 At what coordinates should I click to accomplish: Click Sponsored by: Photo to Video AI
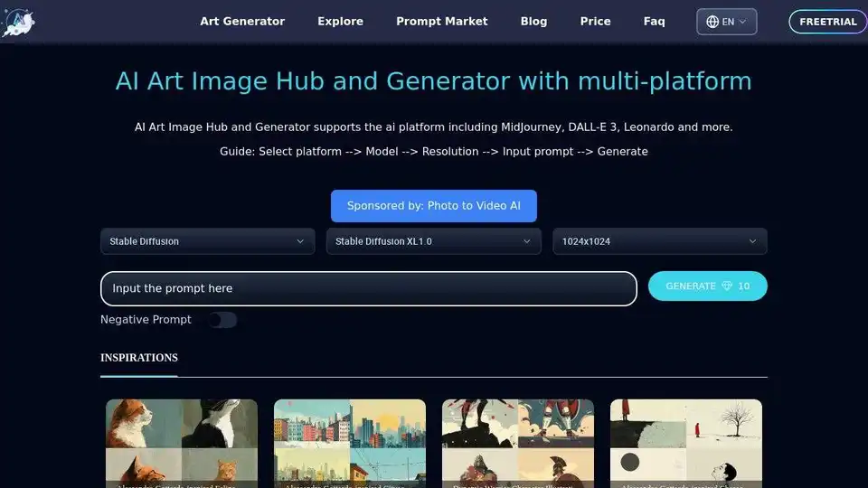433,206
